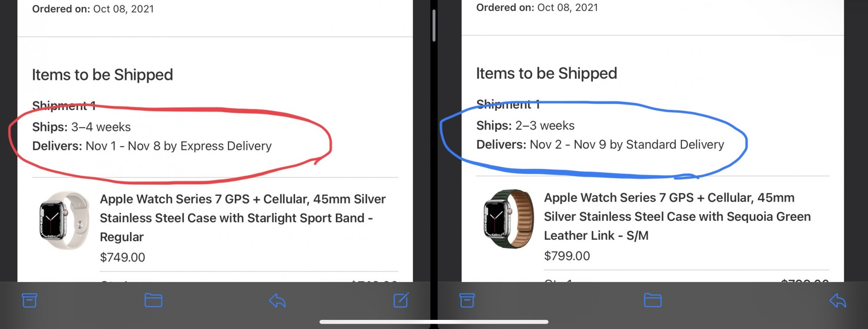
Task: Tap the "Ships: 2–3 weeks" text
Action: tap(526, 126)
